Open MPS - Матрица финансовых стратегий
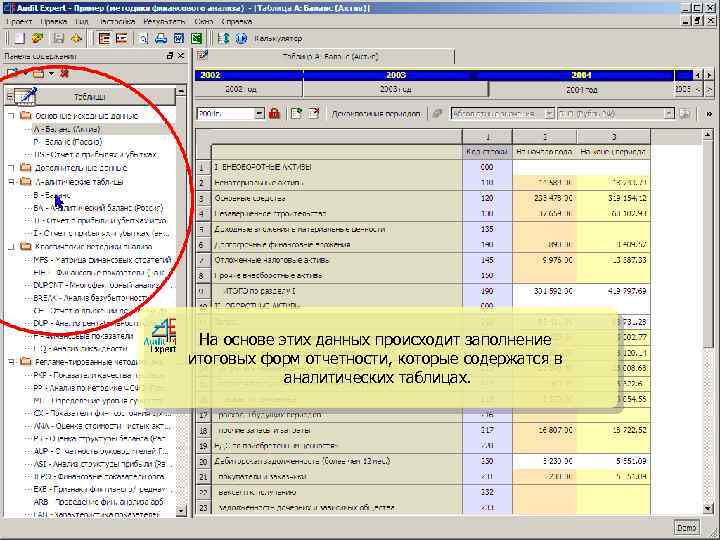 tap(102, 260)
